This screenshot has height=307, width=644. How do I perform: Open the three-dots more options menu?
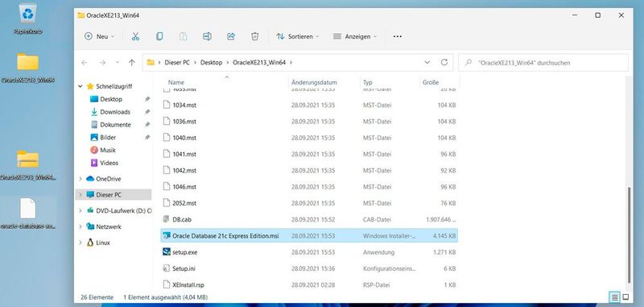point(397,36)
